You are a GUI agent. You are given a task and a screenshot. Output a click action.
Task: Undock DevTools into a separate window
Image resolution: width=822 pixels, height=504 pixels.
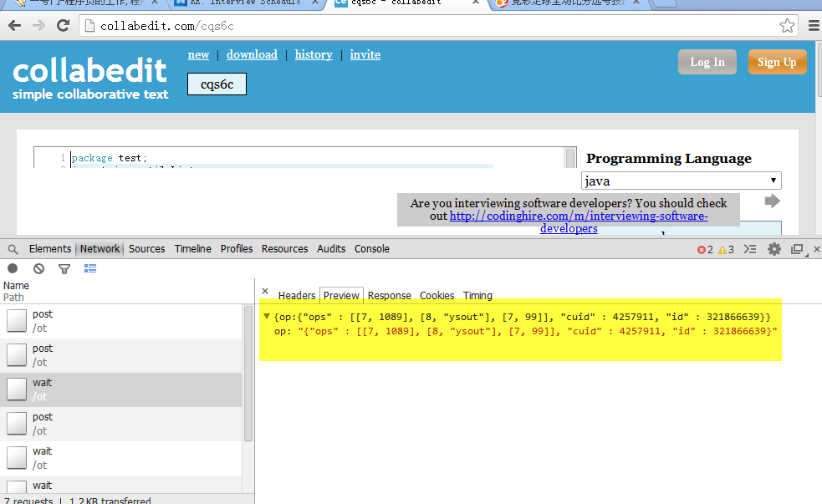798,249
